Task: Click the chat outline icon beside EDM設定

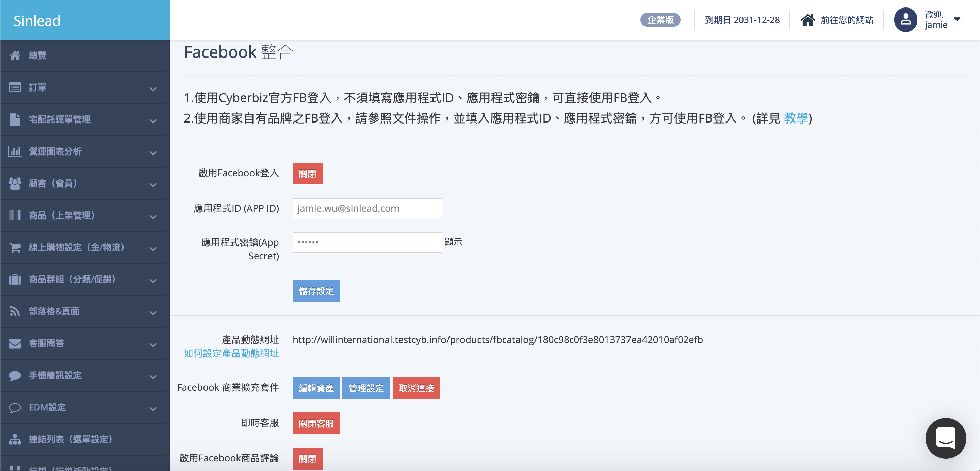Action: click(x=15, y=407)
